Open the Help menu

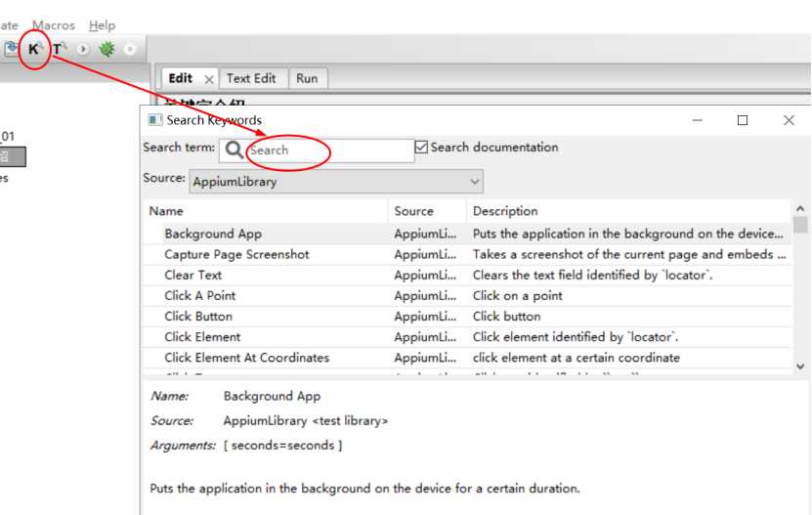click(x=102, y=25)
